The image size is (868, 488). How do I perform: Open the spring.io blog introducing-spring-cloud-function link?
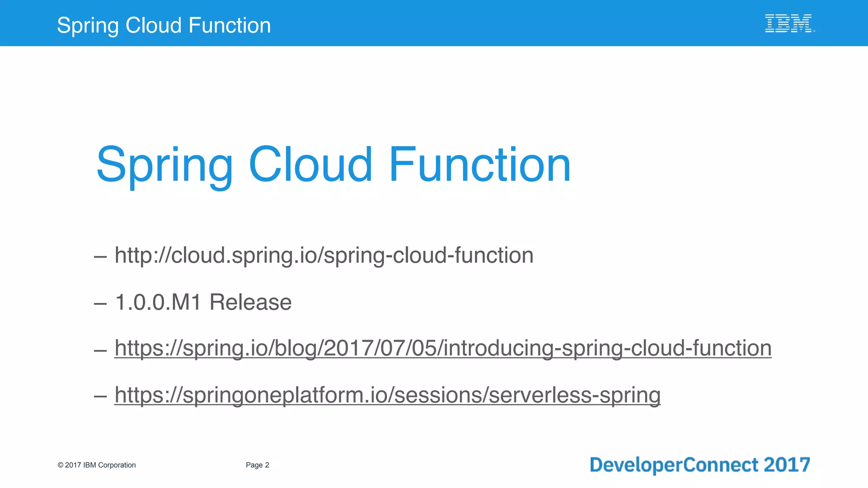point(442,348)
